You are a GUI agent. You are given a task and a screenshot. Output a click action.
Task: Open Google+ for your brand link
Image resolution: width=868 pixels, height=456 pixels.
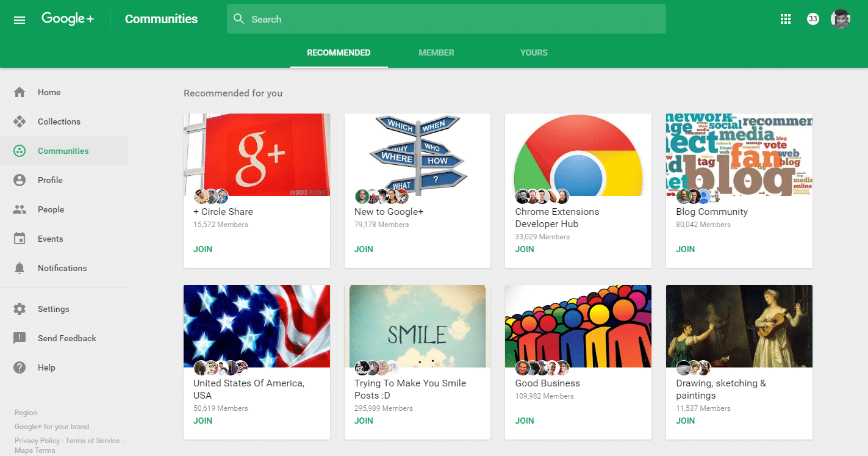[x=52, y=427]
